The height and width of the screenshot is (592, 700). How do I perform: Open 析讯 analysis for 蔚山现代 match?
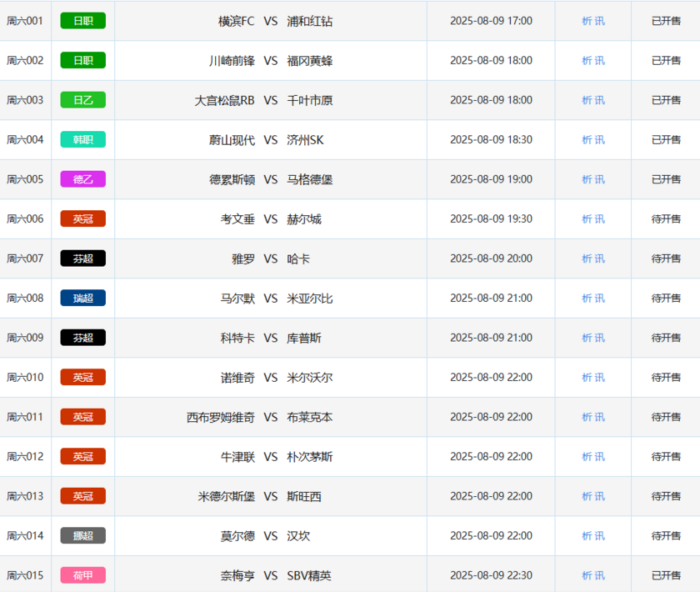(593, 140)
